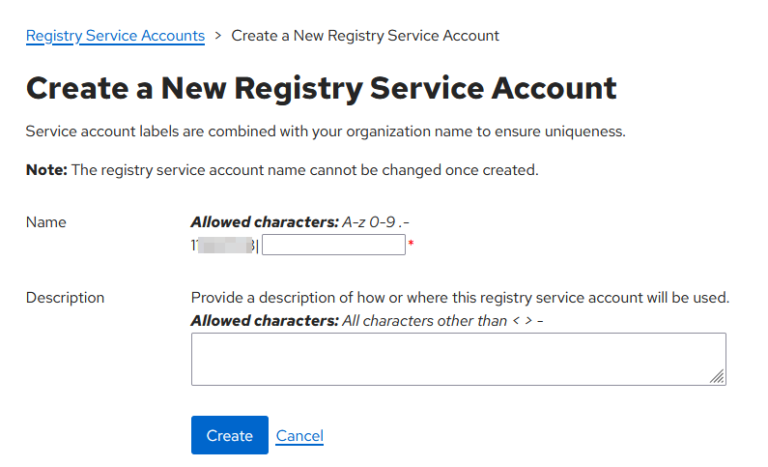Click the Name text input field

[333, 245]
